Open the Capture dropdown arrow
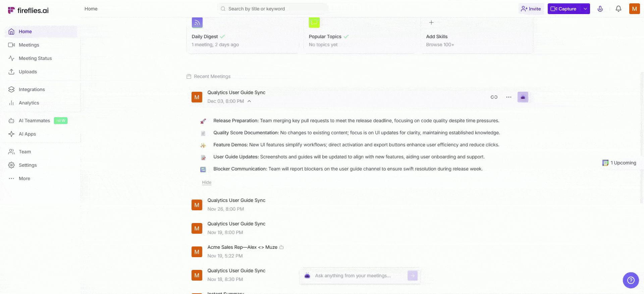Image resolution: width=644 pixels, height=294 pixels. click(x=585, y=9)
